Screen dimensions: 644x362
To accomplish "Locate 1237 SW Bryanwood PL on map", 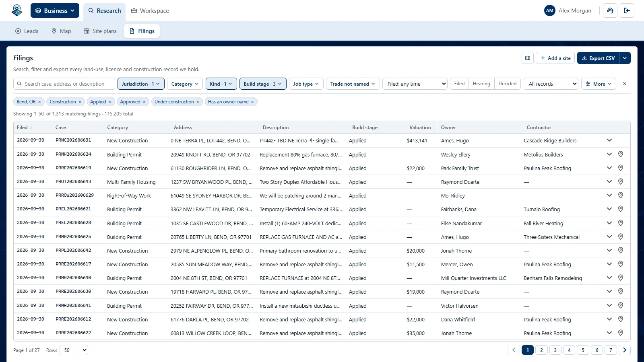I will coord(621,182).
